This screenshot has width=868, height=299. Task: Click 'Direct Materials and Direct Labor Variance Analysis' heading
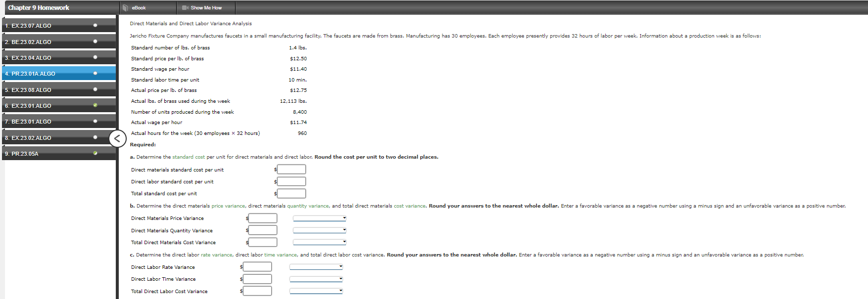[x=191, y=24]
